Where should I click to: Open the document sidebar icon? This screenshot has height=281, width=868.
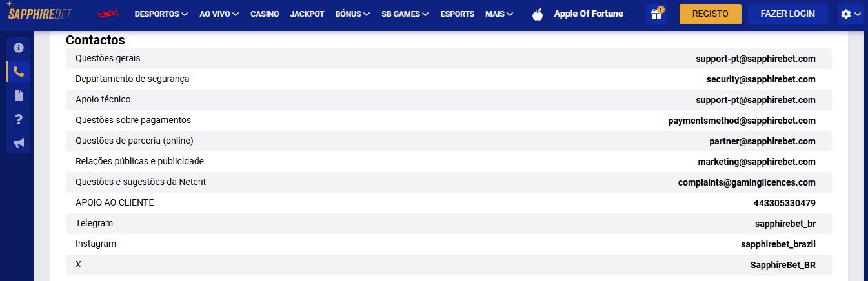tap(19, 95)
